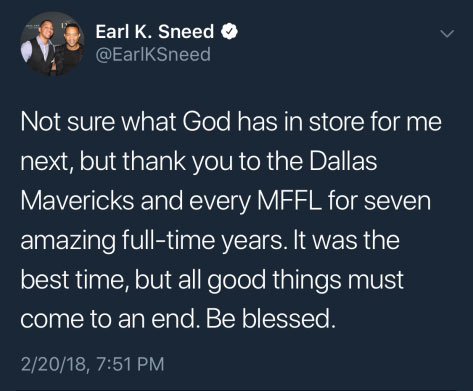Click the date 2/20/18 in the timestamp
The width and height of the screenshot is (473, 391).
(55, 364)
